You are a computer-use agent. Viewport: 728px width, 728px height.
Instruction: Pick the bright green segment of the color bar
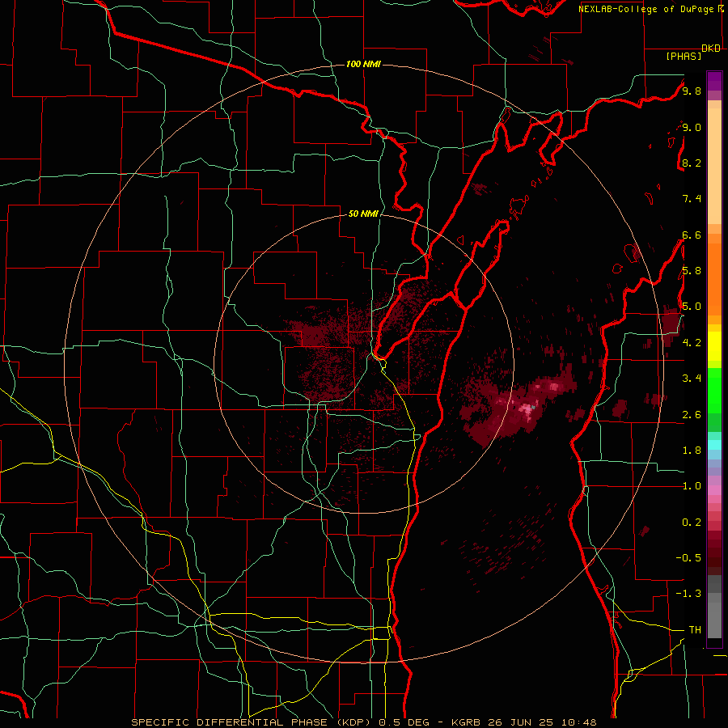click(714, 391)
